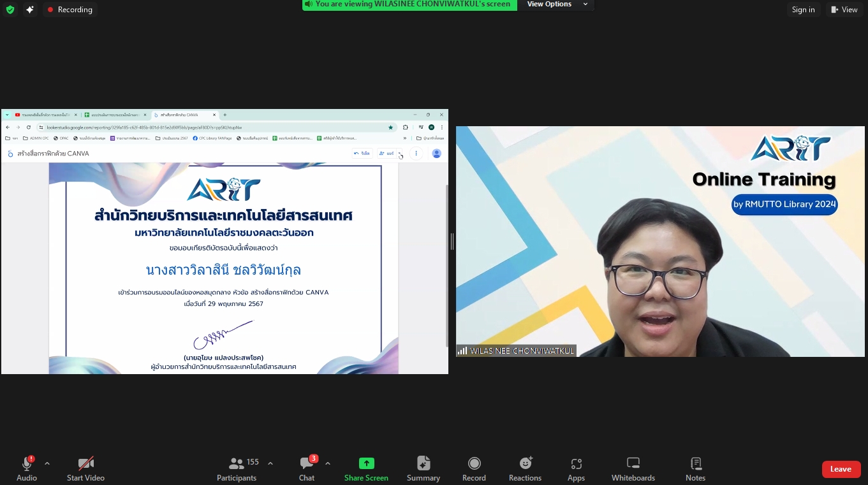Unmute with the Audio microphone icon
This screenshot has height=485, width=868.
point(27,468)
